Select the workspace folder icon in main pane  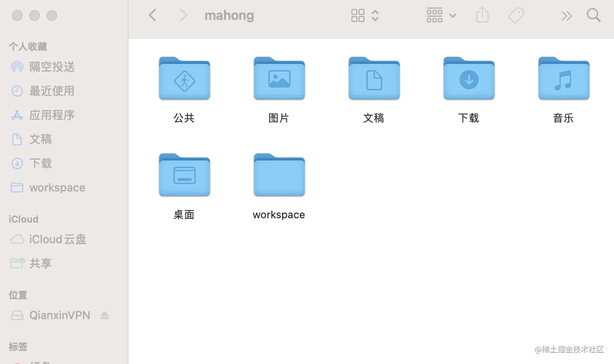click(x=279, y=175)
